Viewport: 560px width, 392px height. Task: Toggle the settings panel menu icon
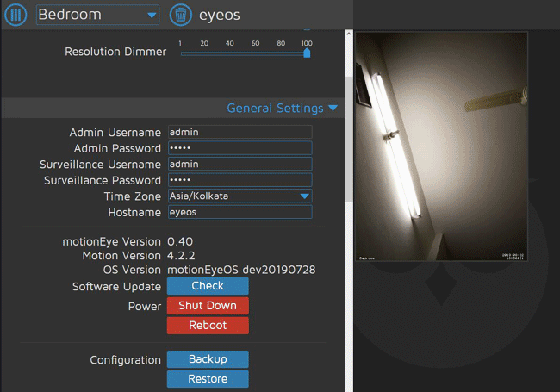pyautogui.click(x=16, y=15)
